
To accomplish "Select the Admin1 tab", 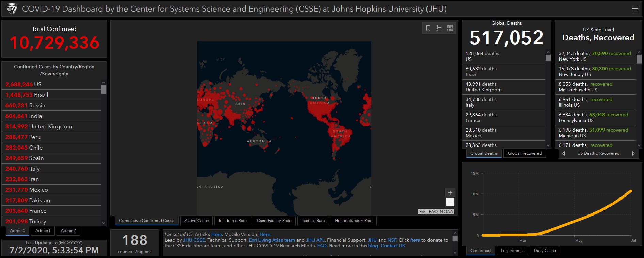I will [43, 231].
